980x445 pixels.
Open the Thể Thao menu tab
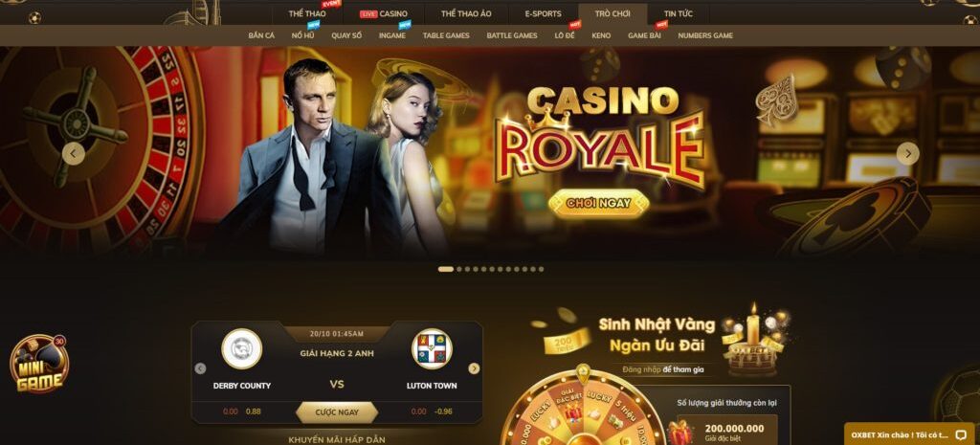307,13
